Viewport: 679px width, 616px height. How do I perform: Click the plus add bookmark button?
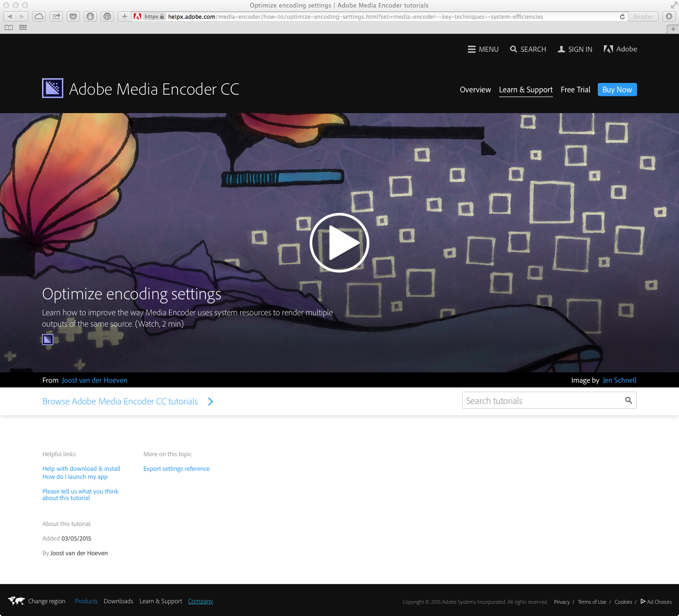coord(124,16)
